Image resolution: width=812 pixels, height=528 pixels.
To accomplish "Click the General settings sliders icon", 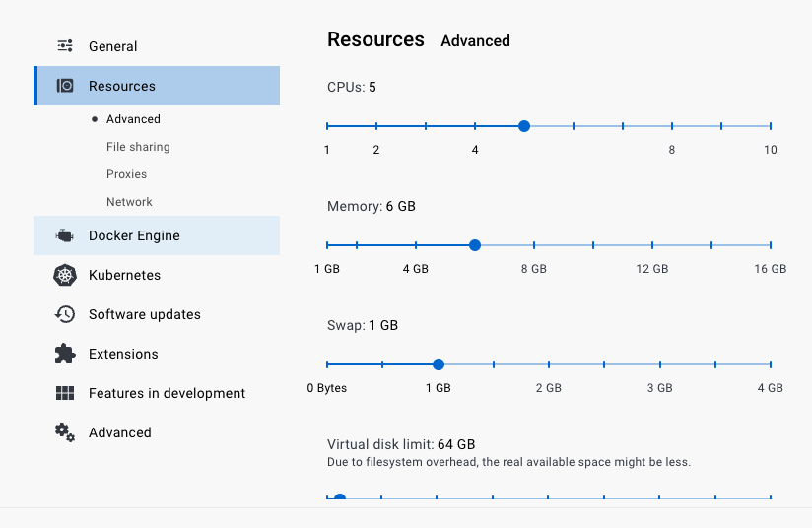I will pos(65,46).
